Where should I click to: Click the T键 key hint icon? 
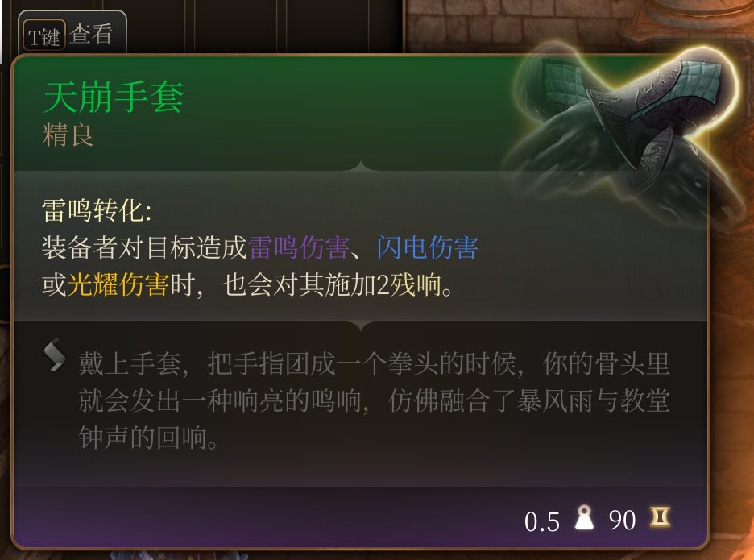tap(43, 35)
